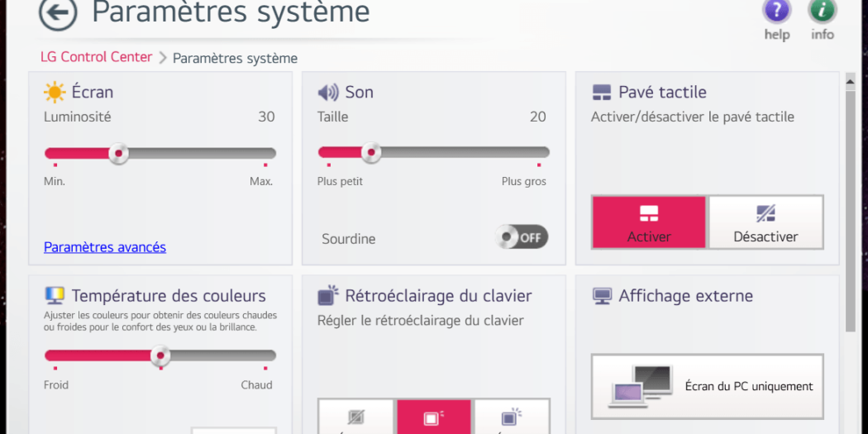Click the back arrow button
Screen dimensions: 868x434
(x=58, y=12)
